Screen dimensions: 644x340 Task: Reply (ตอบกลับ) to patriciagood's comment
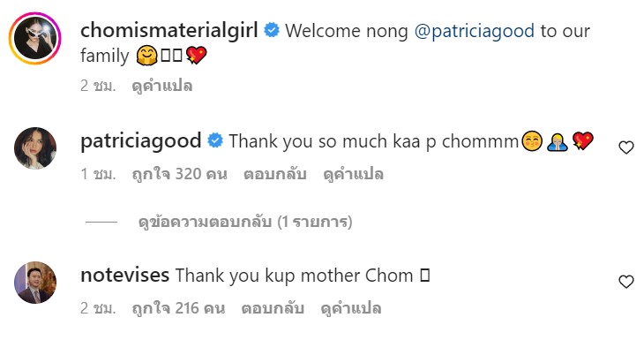274,174
